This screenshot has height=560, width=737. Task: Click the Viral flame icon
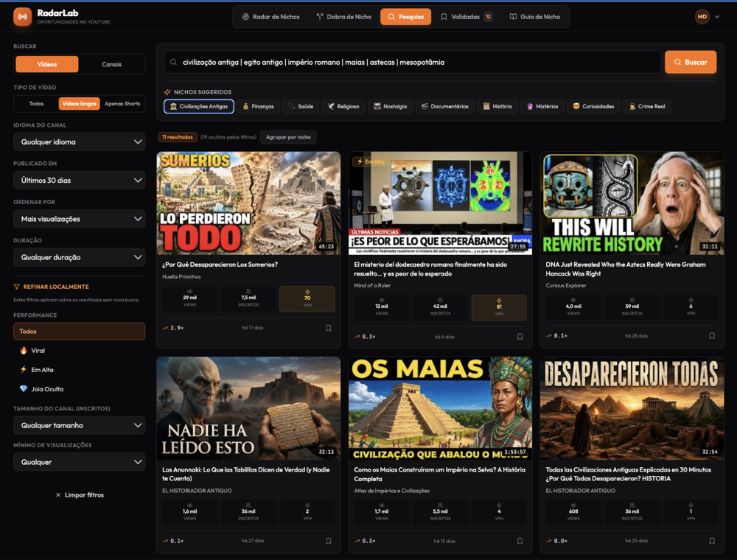(24, 351)
